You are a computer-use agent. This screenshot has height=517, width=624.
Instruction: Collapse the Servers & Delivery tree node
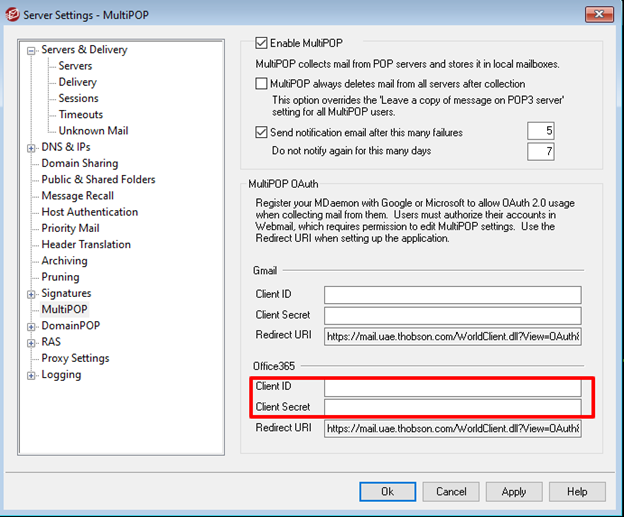point(31,50)
